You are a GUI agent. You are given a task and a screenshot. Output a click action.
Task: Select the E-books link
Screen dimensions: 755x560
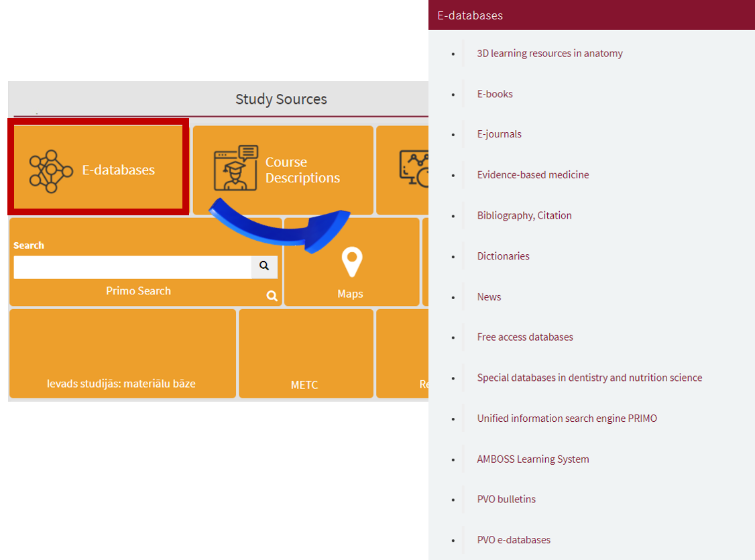point(495,94)
